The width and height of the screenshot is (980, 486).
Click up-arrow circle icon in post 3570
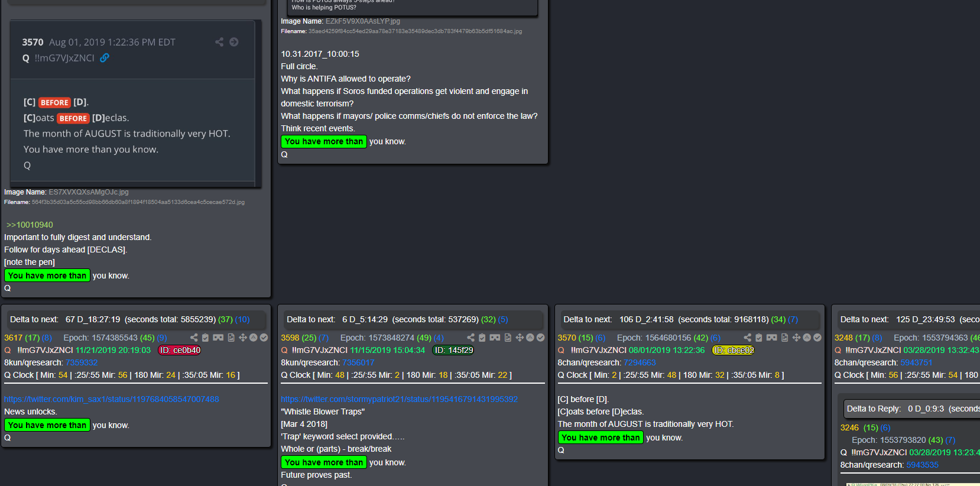point(807,338)
